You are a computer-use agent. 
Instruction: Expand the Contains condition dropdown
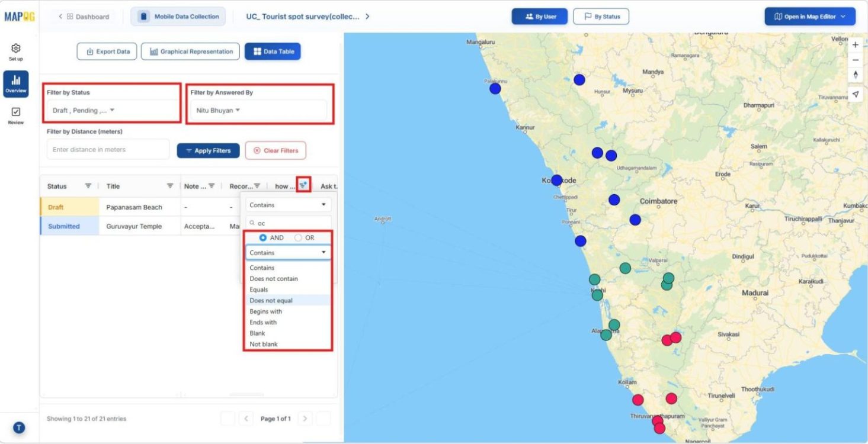[287, 252]
